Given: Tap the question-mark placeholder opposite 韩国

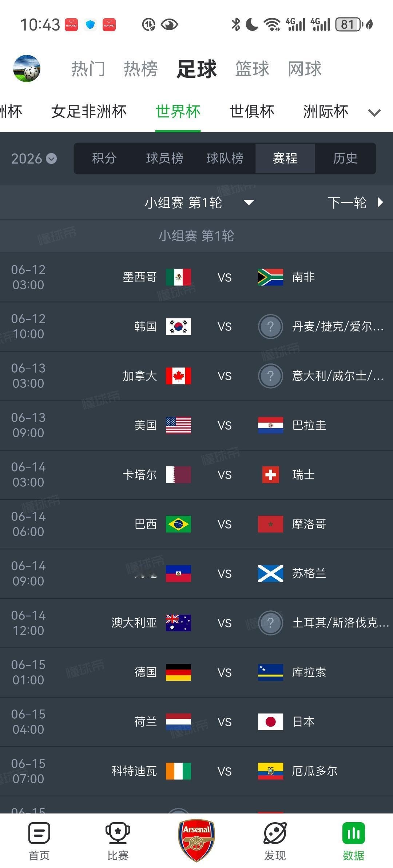Looking at the screenshot, I should coord(270,327).
